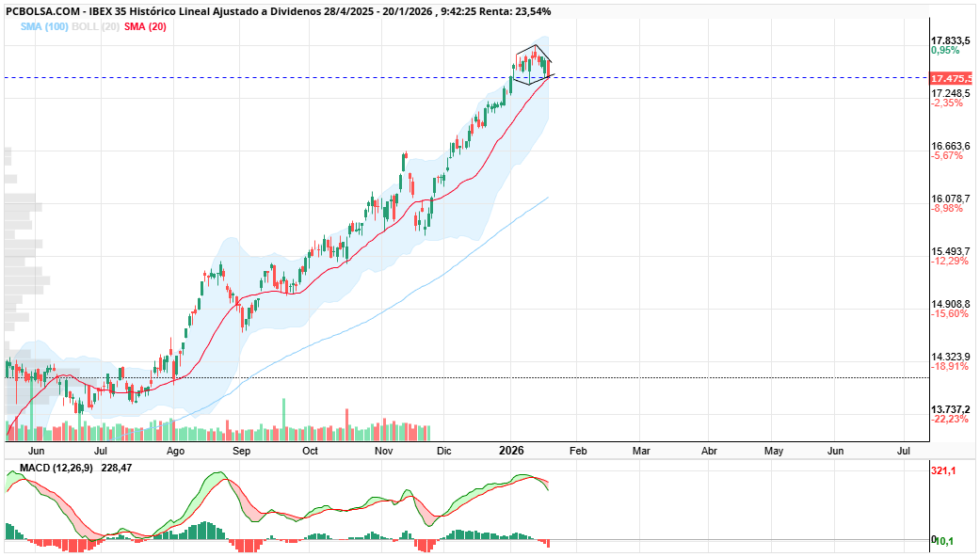This screenshot has height=557, width=980.
Task: Select the current price tag 17.475,5
Action: pos(950,80)
